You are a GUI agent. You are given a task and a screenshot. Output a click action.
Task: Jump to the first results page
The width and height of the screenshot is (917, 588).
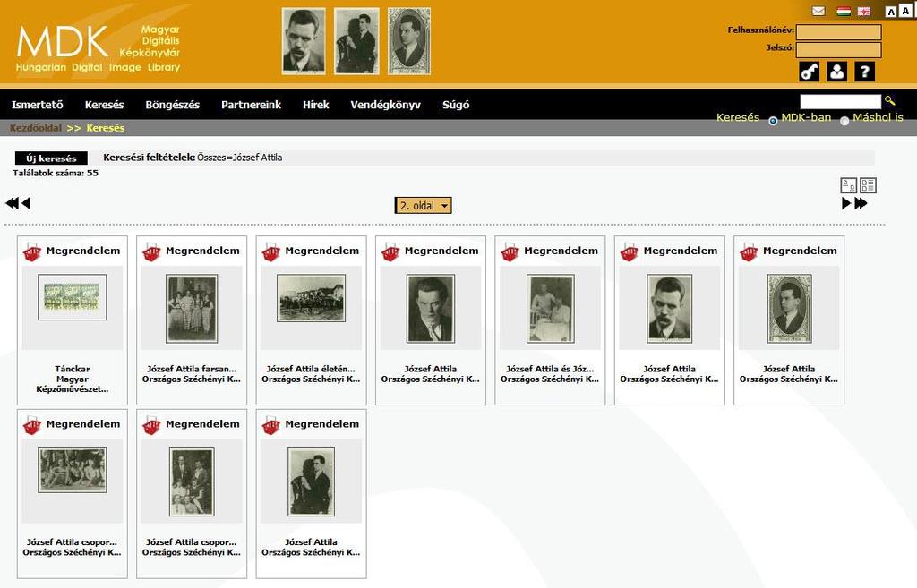[x=11, y=203]
